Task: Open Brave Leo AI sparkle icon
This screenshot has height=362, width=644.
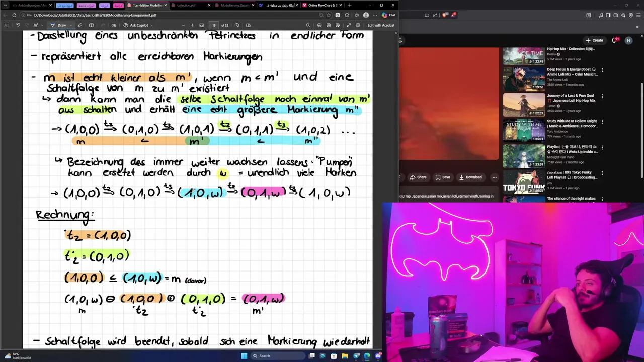Action: pos(623,15)
